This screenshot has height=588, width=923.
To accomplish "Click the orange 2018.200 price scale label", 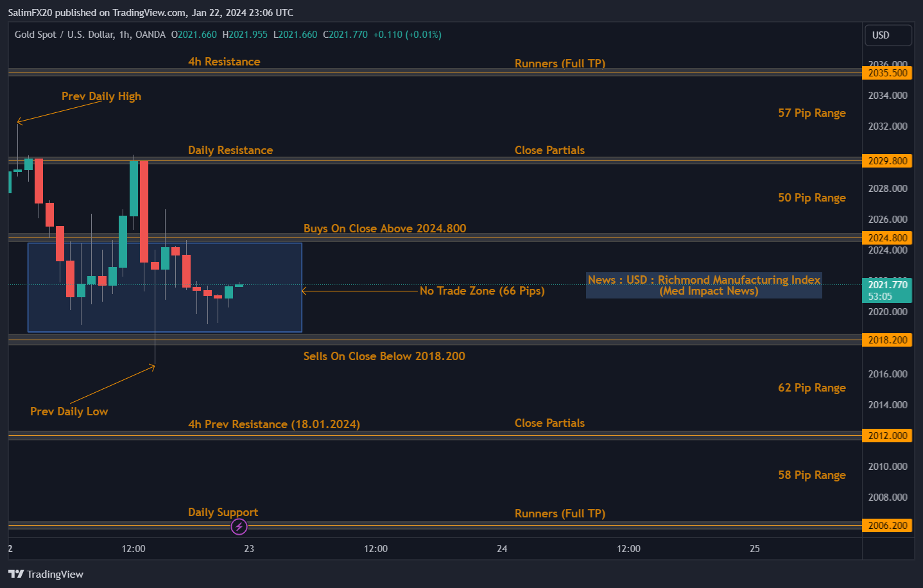I will pyautogui.click(x=887, y=340).
